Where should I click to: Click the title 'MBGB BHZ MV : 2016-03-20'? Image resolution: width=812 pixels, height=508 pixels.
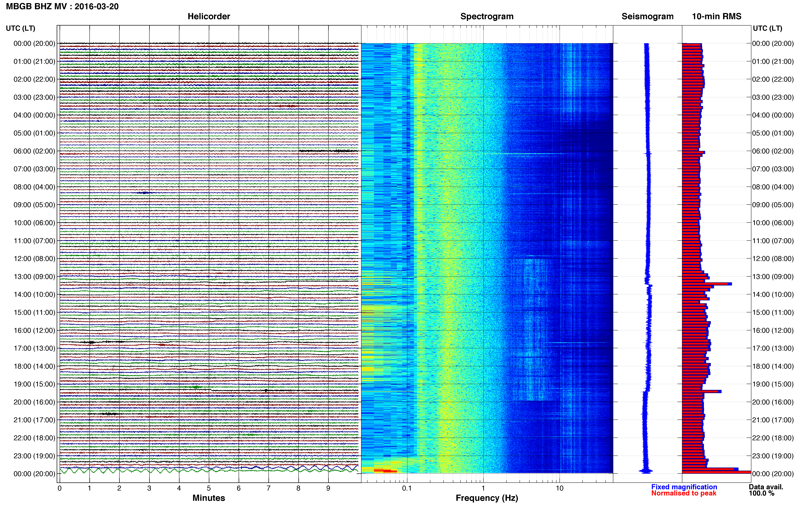tap(62, 6)
